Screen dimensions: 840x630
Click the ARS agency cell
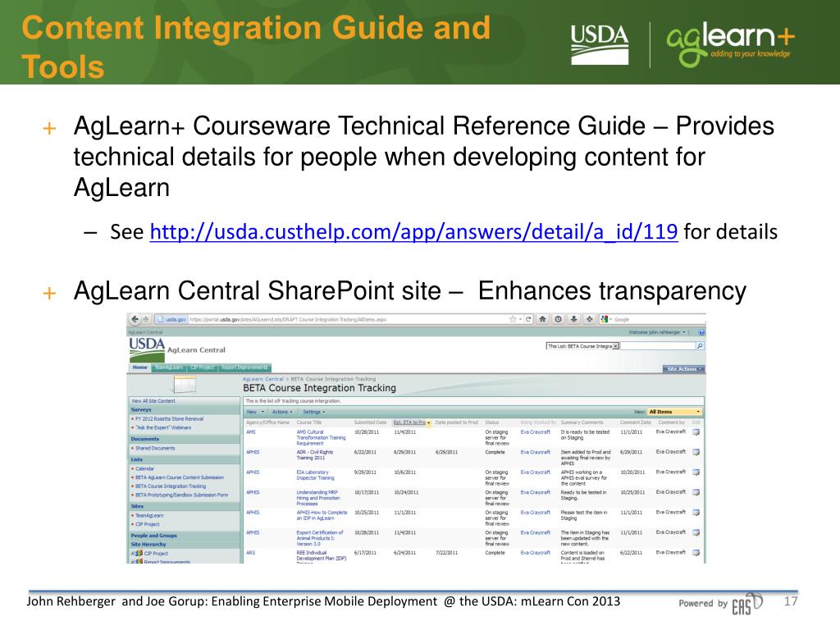click(x=250, y=553)
